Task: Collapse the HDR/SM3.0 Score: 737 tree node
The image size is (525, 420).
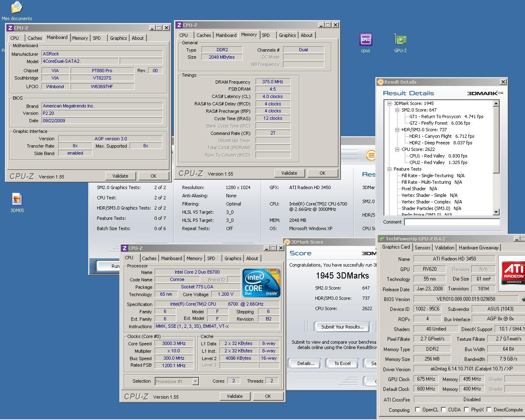Action: pyautogui.click(x=397, y=130)
